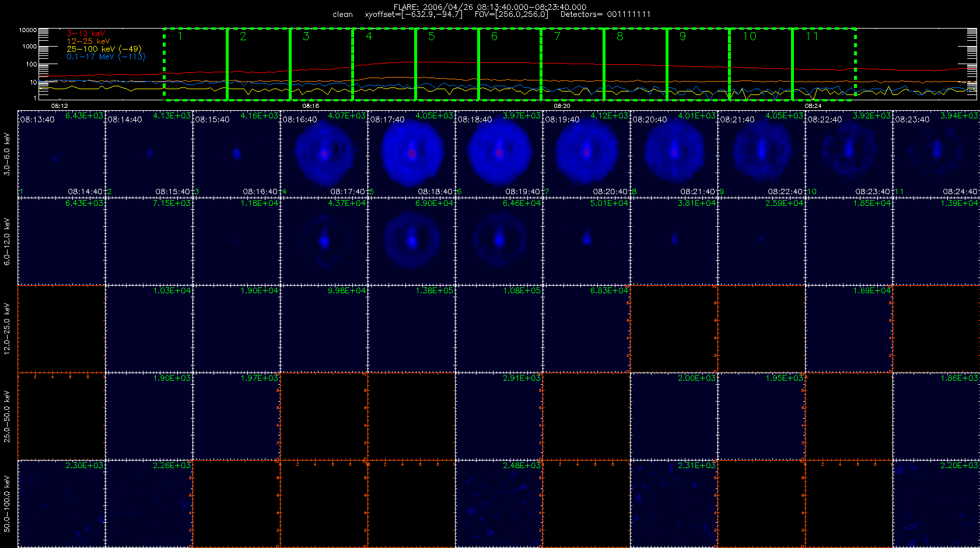
Task: Open the 3.0-6.0 keV image starting 08:20:40
Action: point(674,154)
